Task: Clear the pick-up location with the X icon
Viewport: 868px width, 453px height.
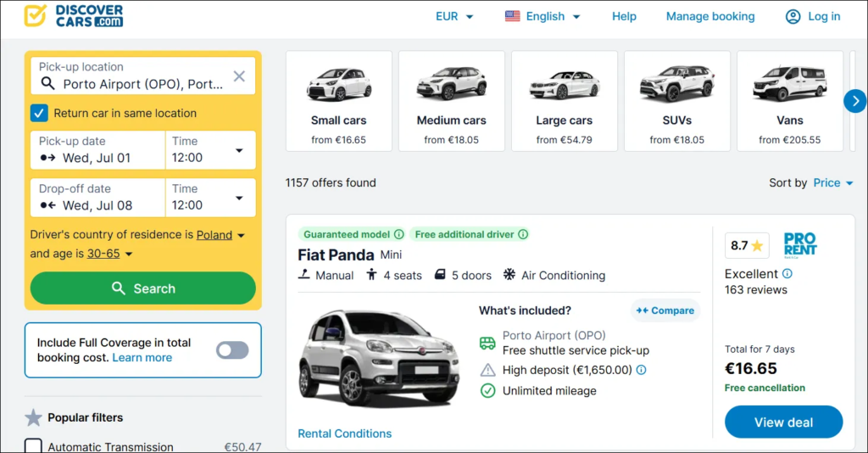Action: tap(239, 75)
